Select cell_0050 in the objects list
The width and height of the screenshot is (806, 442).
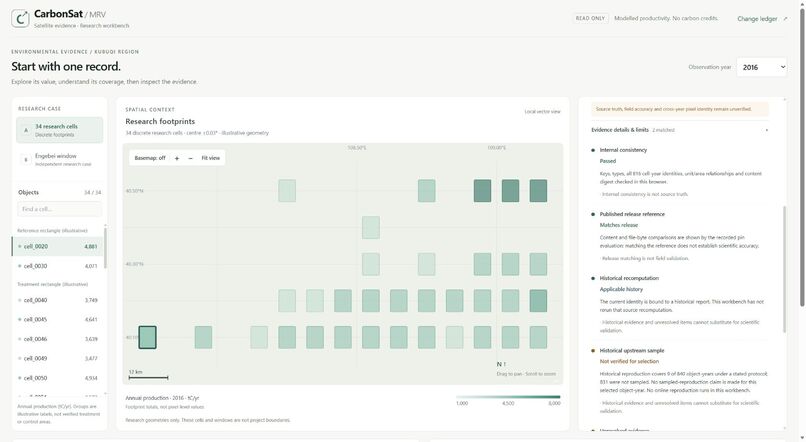click(x=58, y=378)
